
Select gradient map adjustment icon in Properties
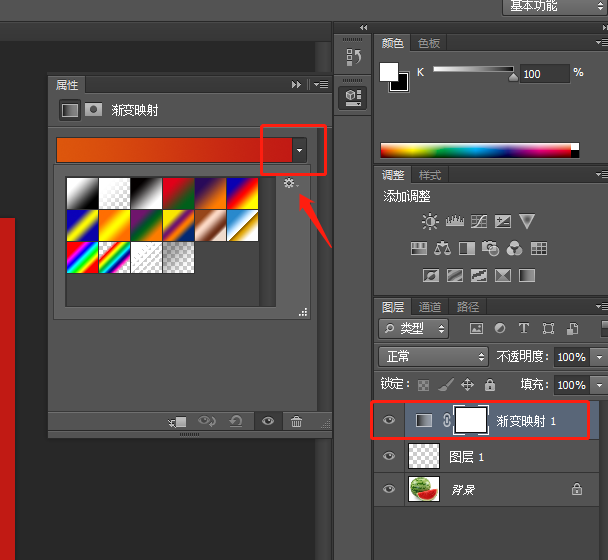pyautogui.click(x=70, y=110)
